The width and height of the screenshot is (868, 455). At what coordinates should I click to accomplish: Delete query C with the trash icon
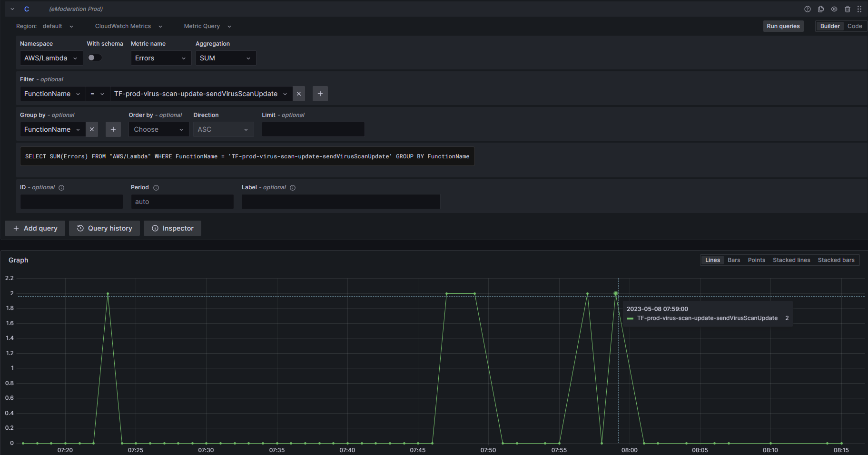pyautogui.click(x=848, y=9)
